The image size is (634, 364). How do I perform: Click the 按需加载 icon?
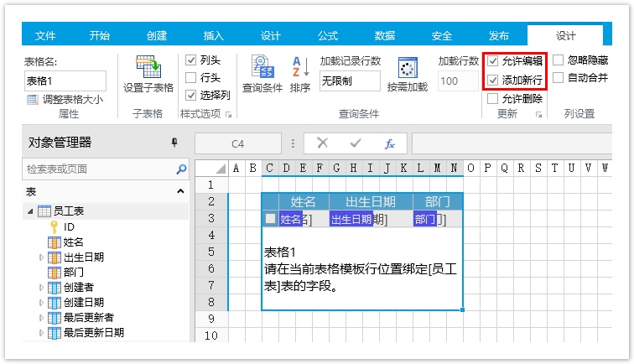pos(407,68)
